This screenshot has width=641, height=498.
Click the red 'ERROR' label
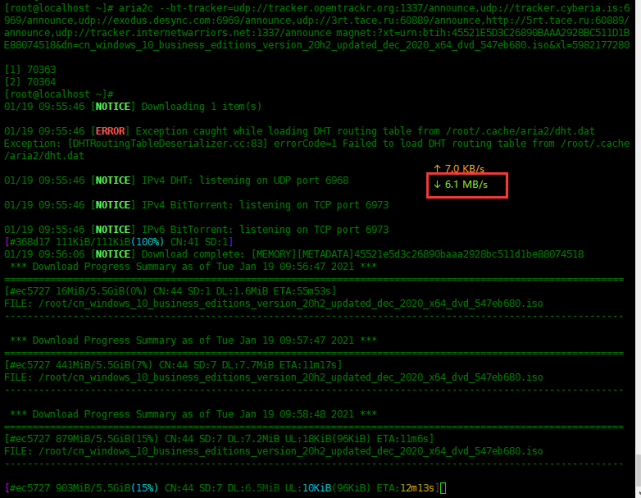coord(110,131)
